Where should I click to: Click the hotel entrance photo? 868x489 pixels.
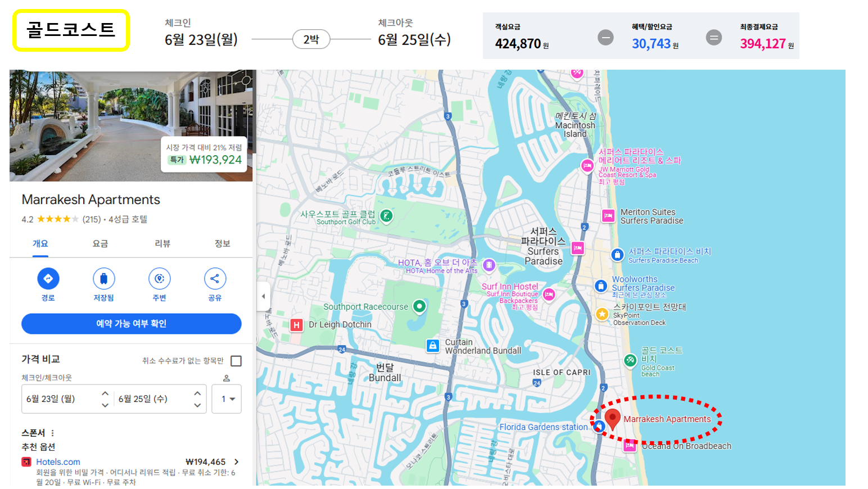(x=132, y=125)
